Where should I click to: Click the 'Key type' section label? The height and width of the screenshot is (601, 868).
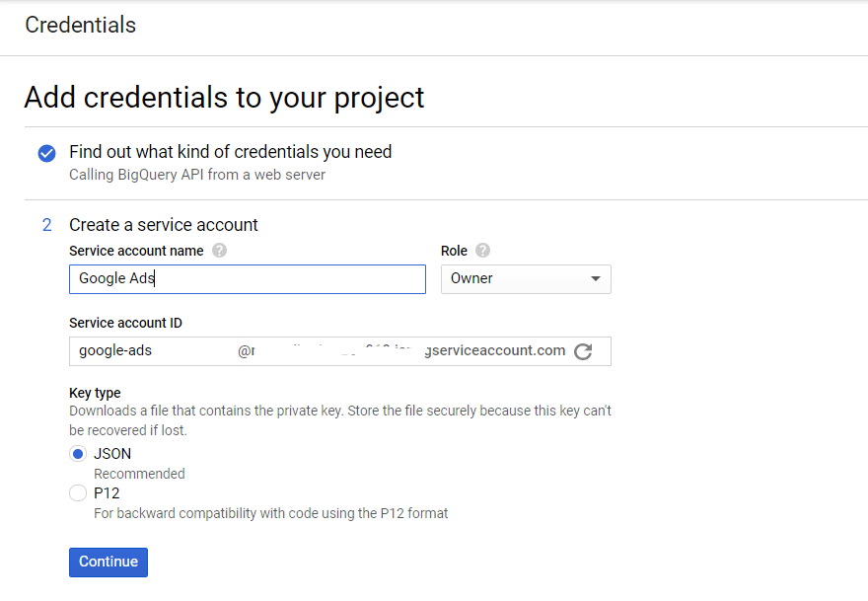[95, 393]
